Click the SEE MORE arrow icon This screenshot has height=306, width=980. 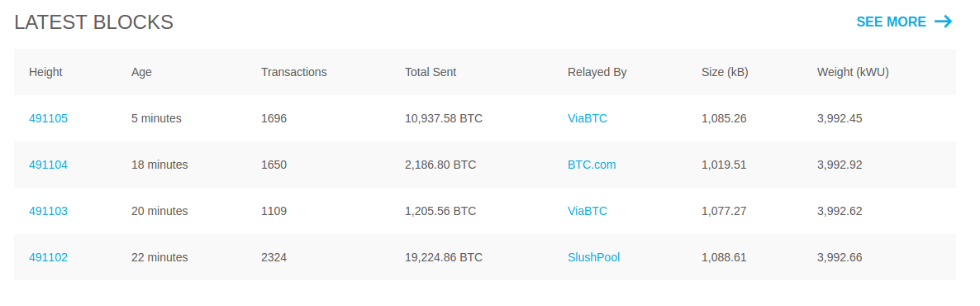point(943,22)
